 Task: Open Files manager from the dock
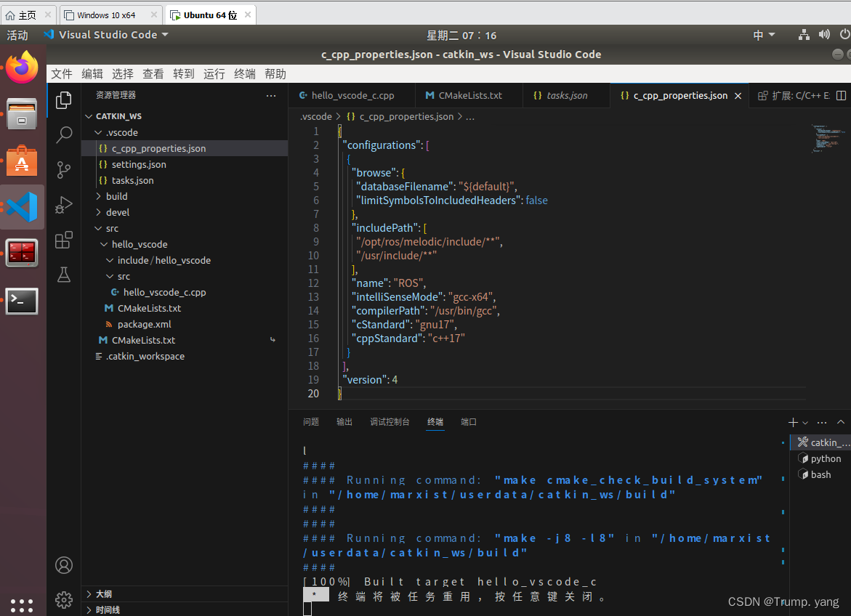point(22,114)
